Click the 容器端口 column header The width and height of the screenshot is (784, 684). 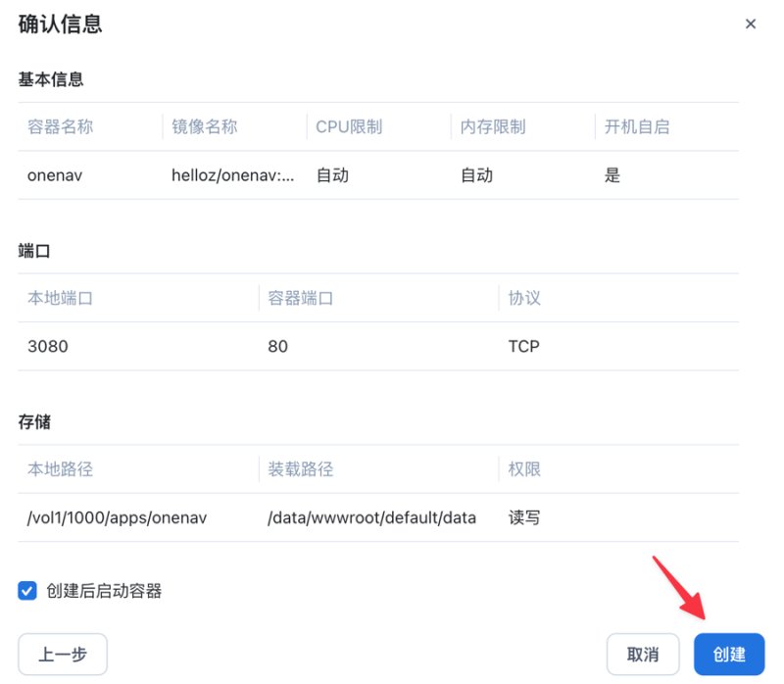click(301, 298)
